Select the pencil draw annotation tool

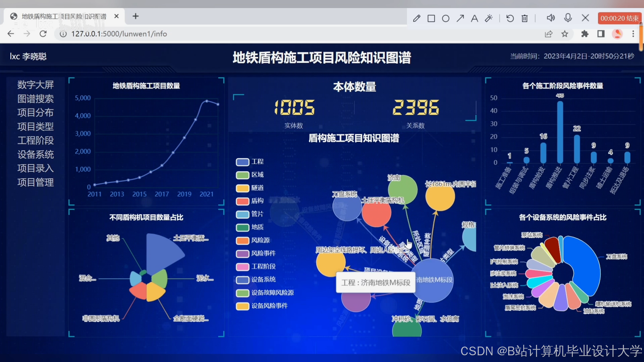point(417,18)
